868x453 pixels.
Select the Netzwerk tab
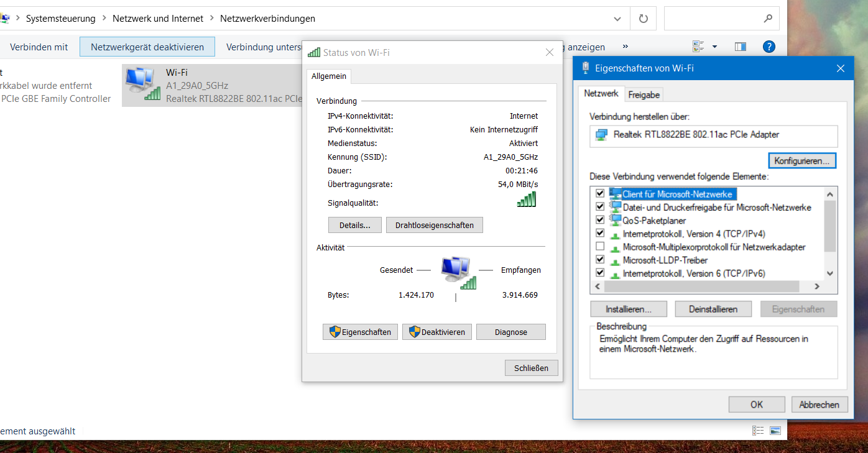(x=601, y=93)
